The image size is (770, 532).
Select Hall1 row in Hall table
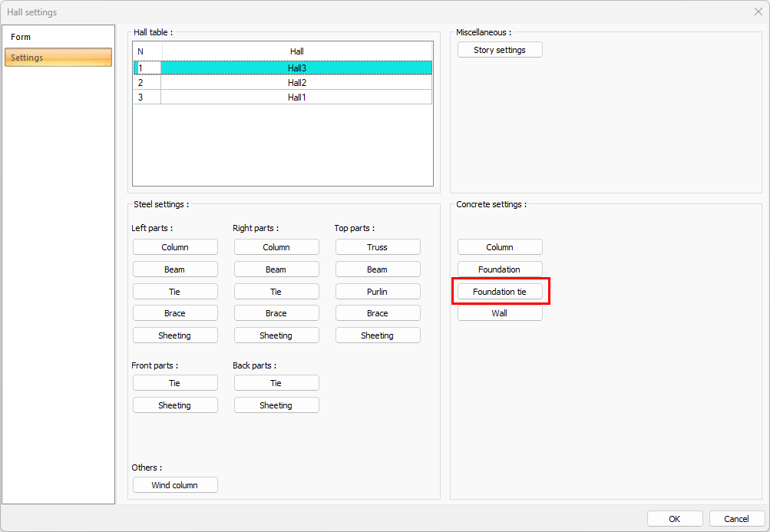point(296,97)
